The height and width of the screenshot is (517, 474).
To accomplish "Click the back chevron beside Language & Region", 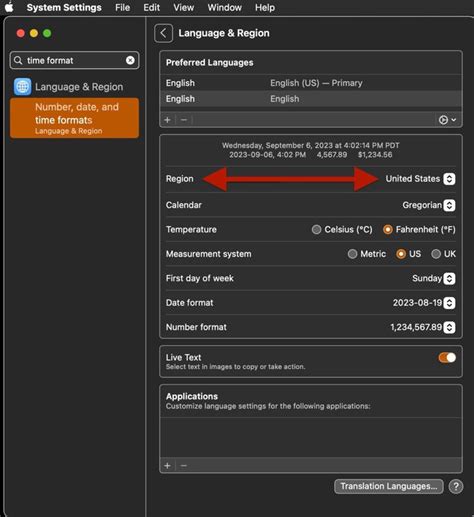I will (163, 33).
